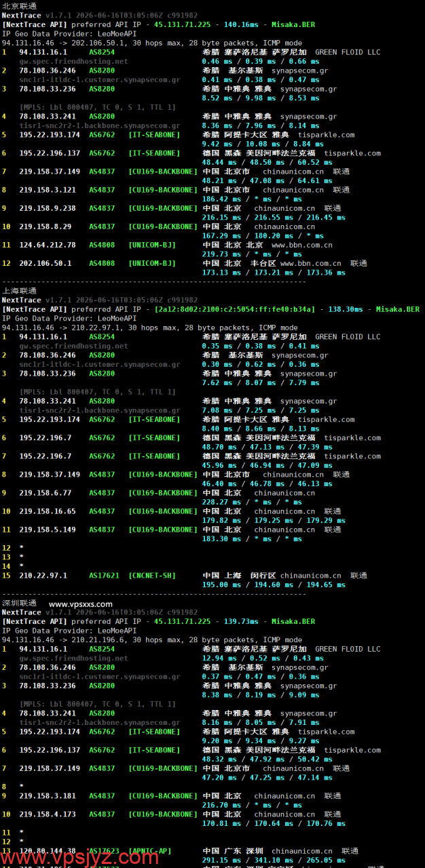Click hop 15 IP 210.22.97.1
This screenshot has height=868, width=425.
click(x=43, y=576)
